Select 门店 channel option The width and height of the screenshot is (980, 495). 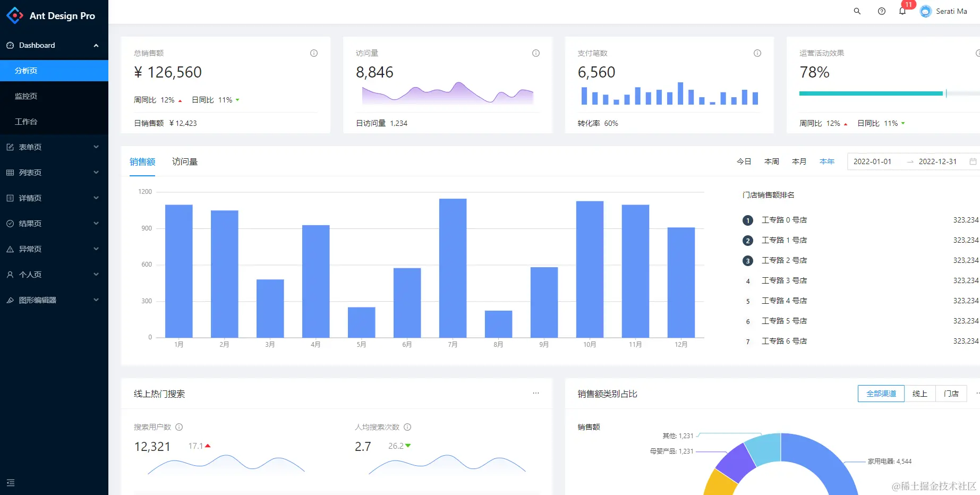[951, 394]
